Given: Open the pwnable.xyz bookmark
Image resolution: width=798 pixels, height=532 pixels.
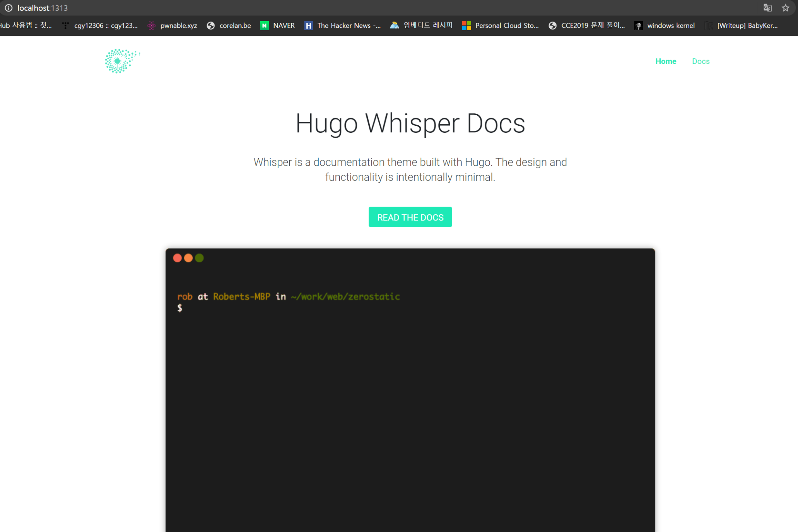Looking at the screenshot, I should coord(172,26).
